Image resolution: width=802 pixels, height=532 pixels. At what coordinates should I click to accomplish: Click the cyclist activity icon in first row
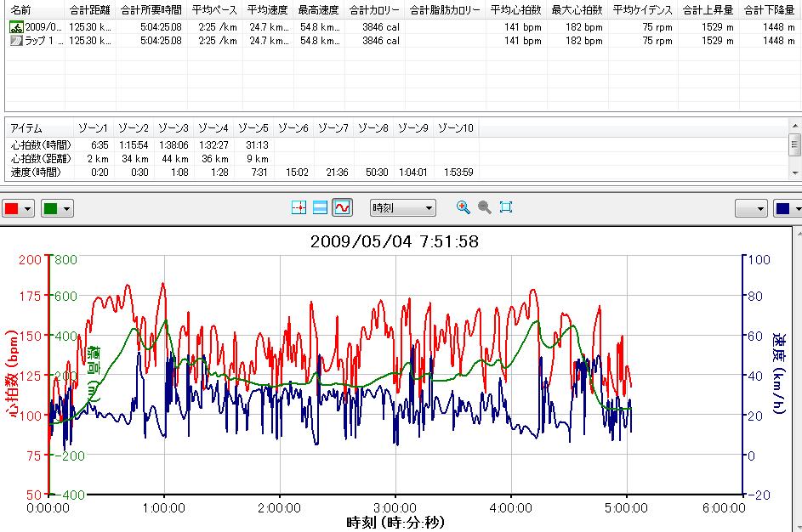coord(16,27)
